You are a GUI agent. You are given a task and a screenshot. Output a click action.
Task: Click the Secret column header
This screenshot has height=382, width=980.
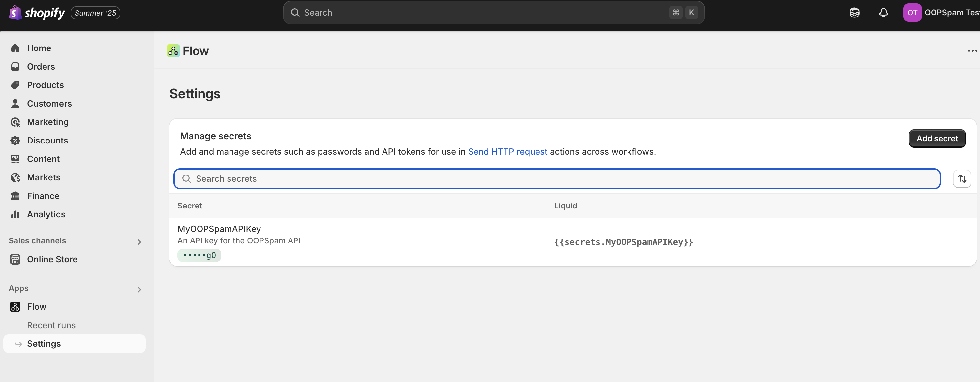tap(190, 206)
